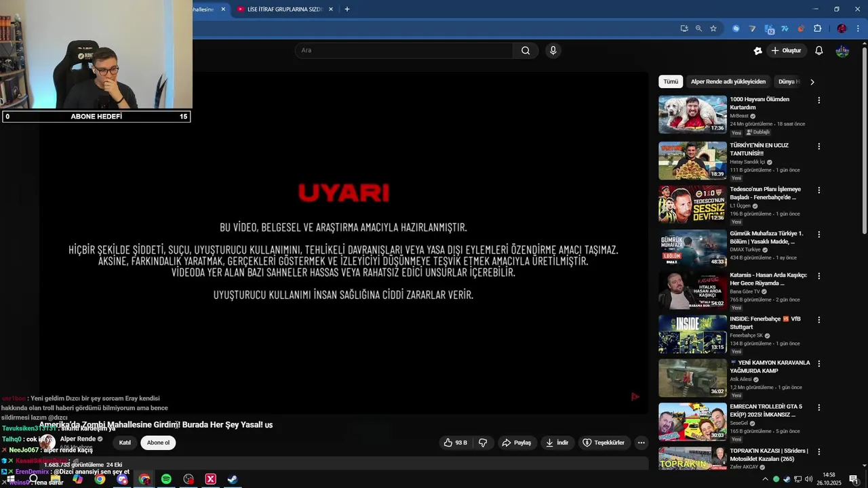Open YouTube notifications bell

click(x=818, y=51)
